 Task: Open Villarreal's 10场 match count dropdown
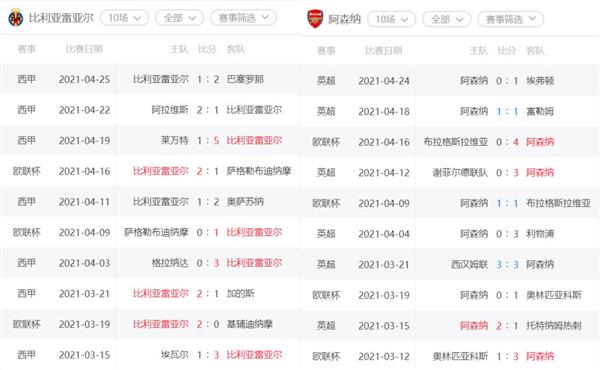[x=124, y=18]
